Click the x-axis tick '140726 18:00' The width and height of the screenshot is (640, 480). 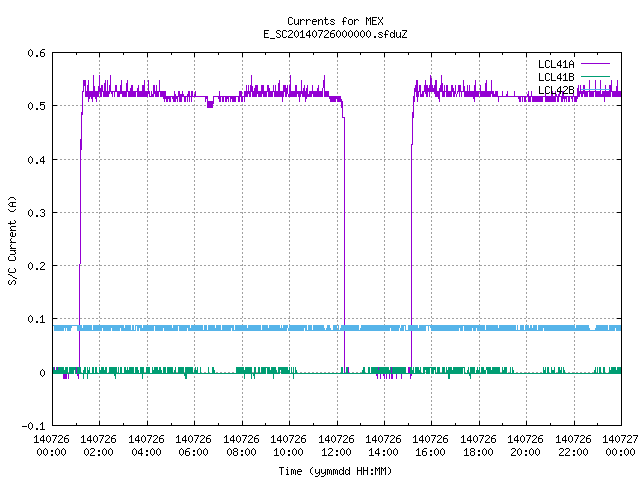point(478,446)
